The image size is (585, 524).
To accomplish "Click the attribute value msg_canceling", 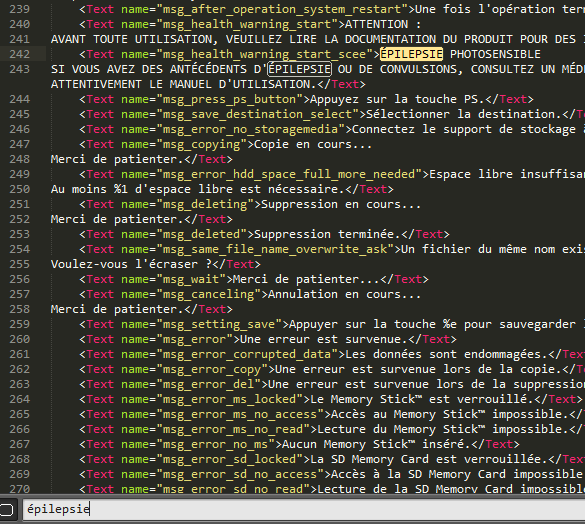I will (x=209, y=294).
